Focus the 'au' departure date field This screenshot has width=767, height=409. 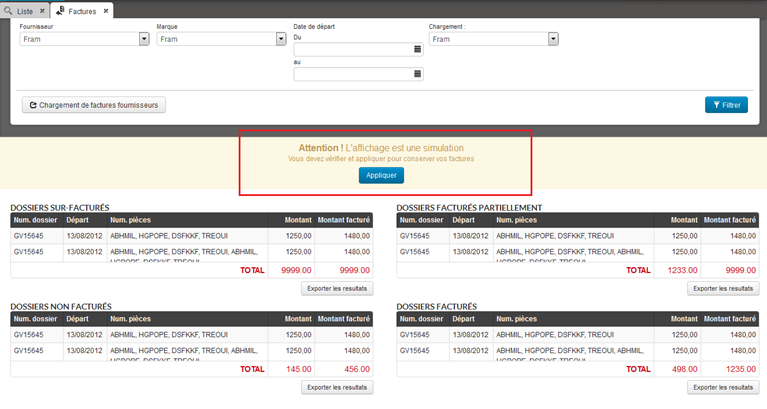click(x=352, y=74)
